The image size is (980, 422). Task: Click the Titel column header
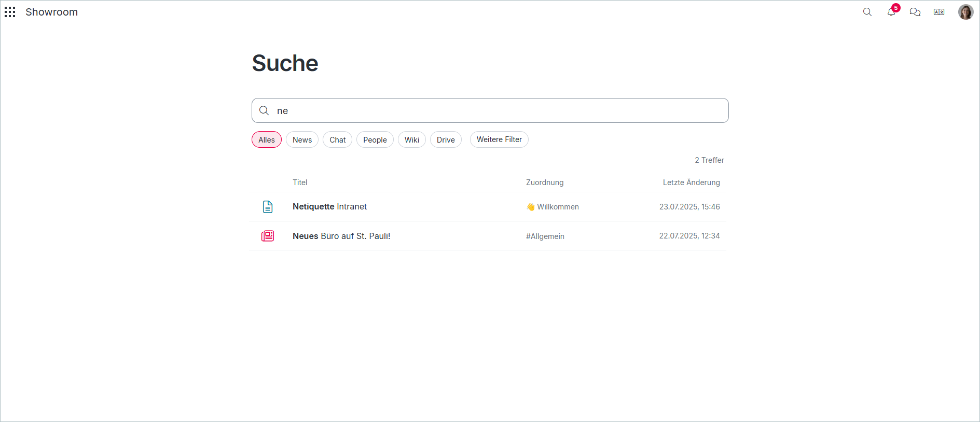point(300,182)
